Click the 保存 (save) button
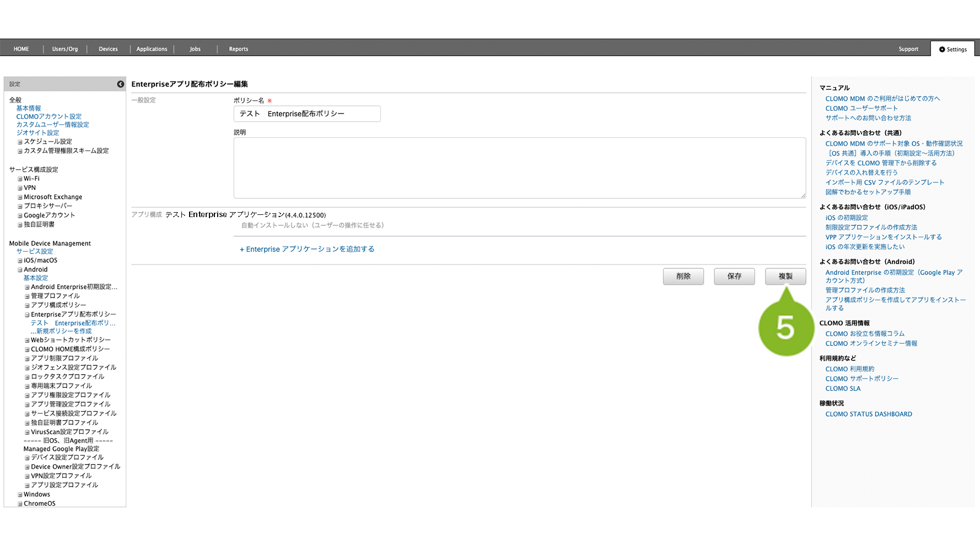 pos(734,276)
